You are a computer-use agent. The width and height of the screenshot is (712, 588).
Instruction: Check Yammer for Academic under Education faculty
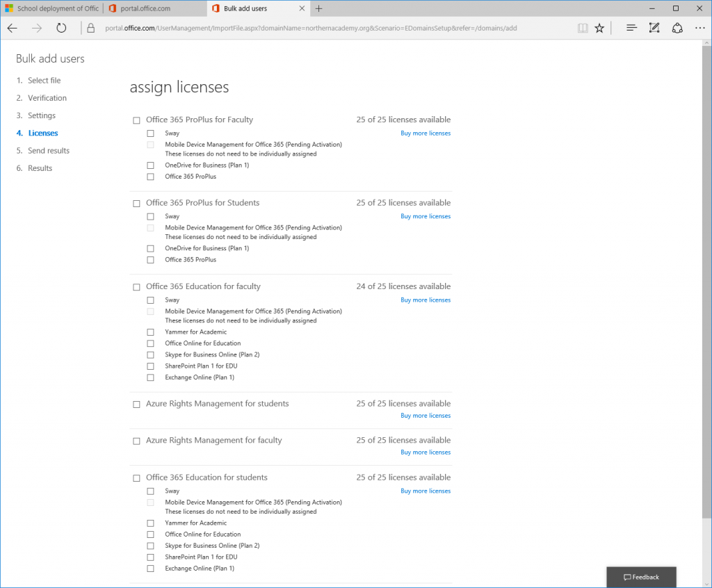coord(150,332)
